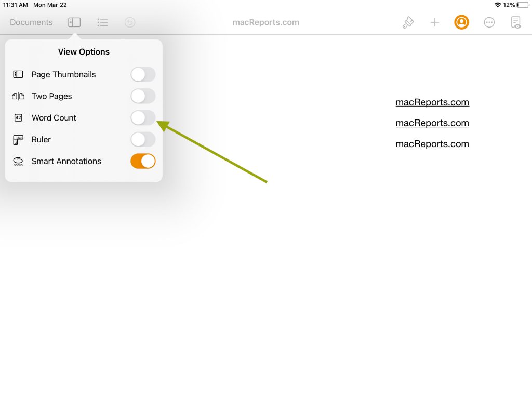Tap the battery indicator

[x=523, y=5]
